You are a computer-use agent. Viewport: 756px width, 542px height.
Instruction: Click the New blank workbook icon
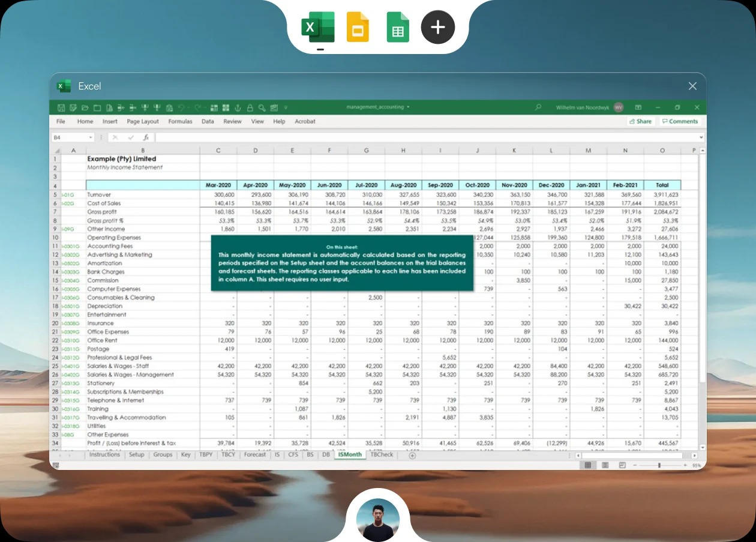[x=97, y=107]
